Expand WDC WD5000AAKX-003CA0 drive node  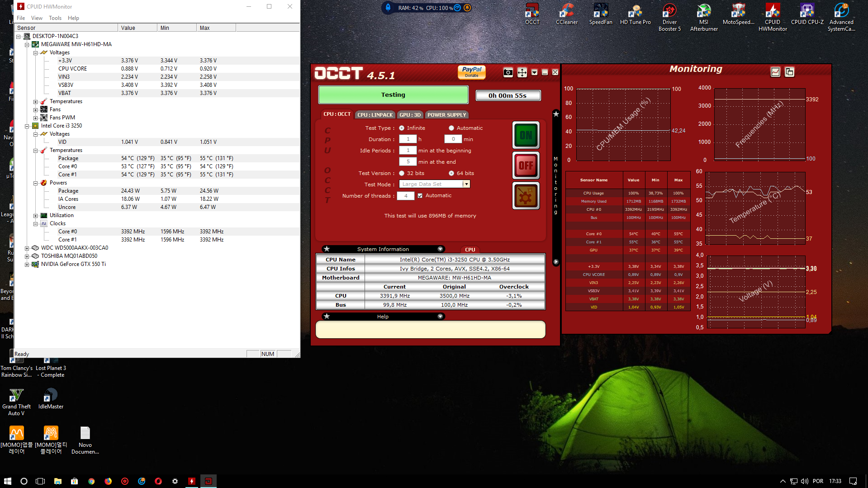[27, 248]
